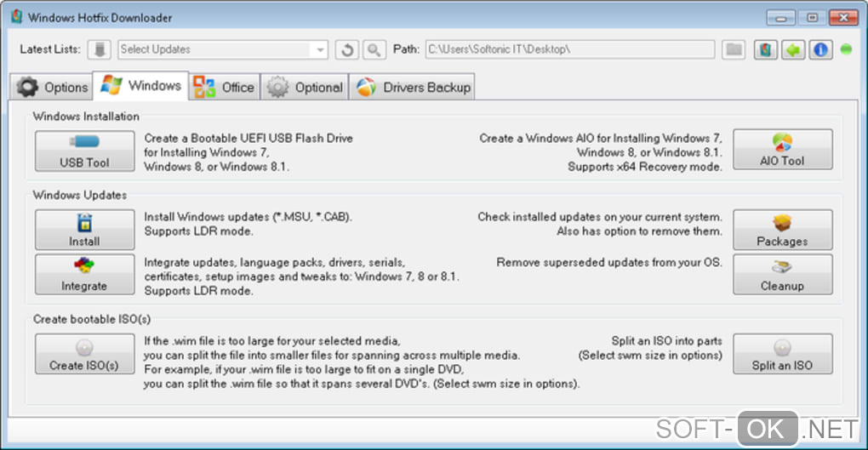Maximize the Windows Hotfix Downloader window
Image resolution: width=868 pixels, height=450 pixels.
click(x=812, y=18)
